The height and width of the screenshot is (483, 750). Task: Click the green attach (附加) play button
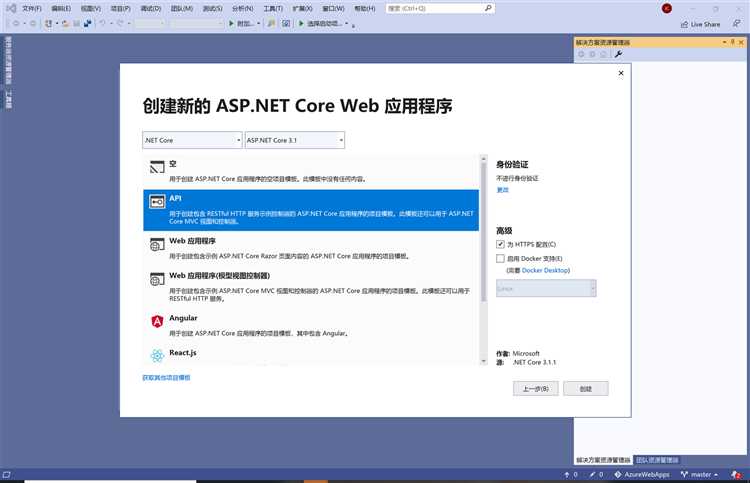coord(232,23)
